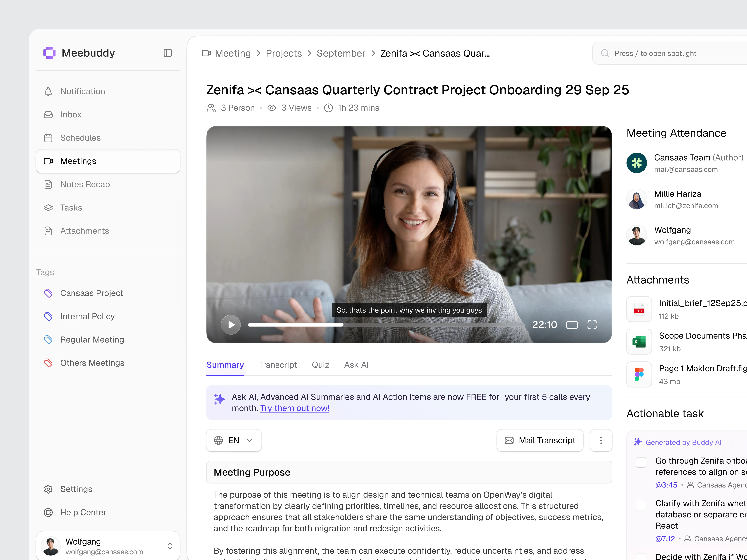
Task: Open the EN language dropdown
Action: click(x=234, y=440)
